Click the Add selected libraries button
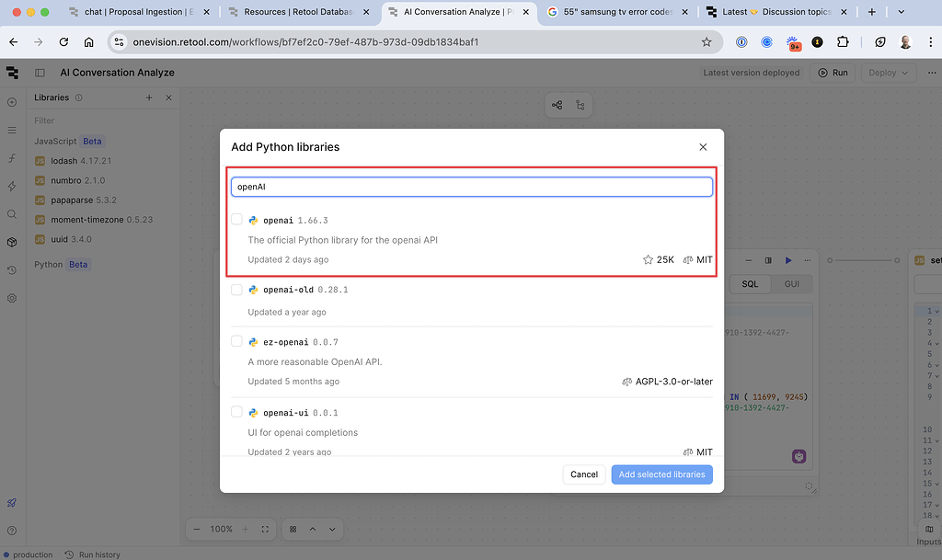The image size is (942, 560). click(661, 474)
